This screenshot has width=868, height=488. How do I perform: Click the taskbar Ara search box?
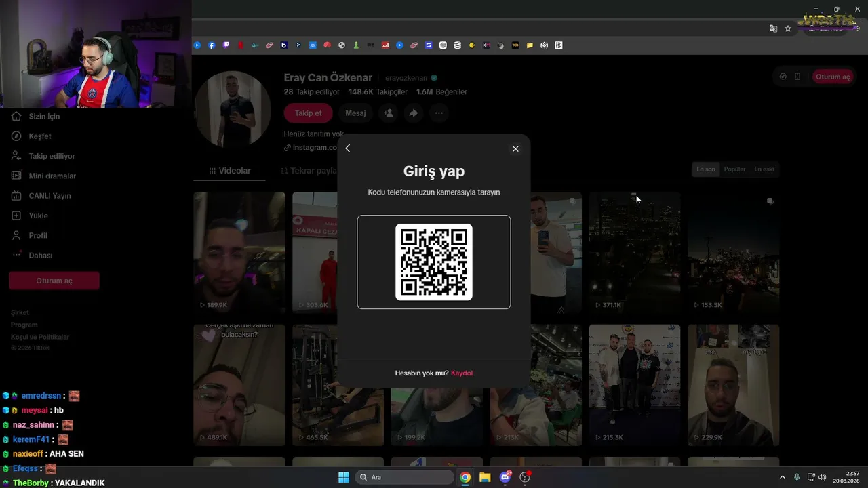(405, 477)
